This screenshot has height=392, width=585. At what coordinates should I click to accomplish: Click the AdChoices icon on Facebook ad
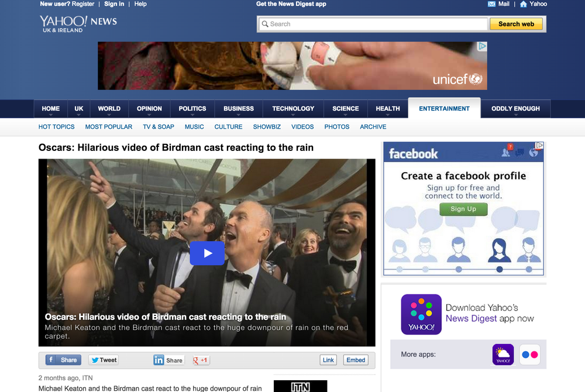[539, 145]
